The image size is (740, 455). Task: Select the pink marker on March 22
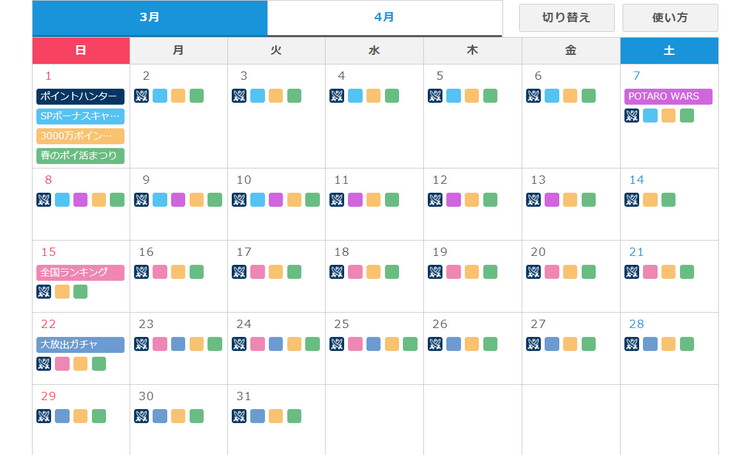click(x=62, y=364)
